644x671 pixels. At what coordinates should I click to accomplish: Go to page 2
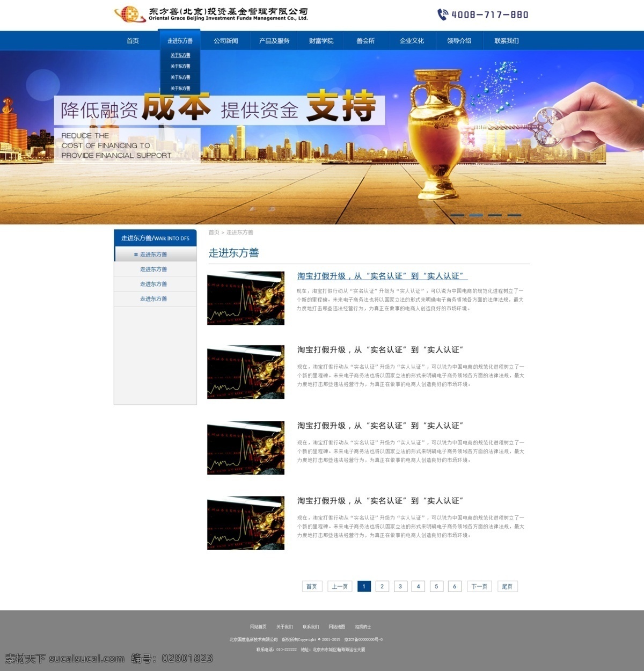[382, 586]
